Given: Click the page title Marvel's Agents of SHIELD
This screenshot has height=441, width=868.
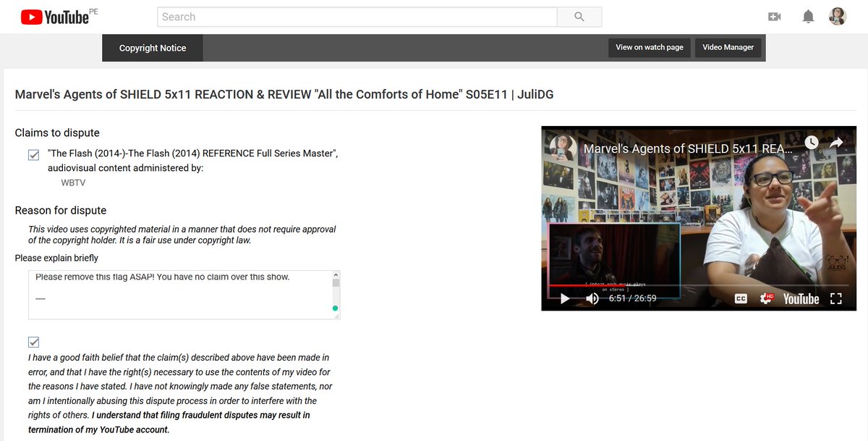Looking at the screenshot, I should (284, 94).
